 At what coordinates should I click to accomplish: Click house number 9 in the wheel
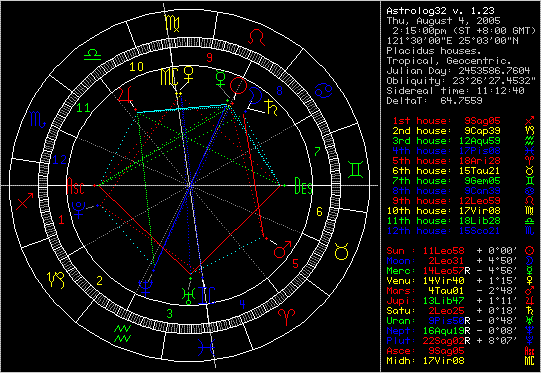(209, 57)
